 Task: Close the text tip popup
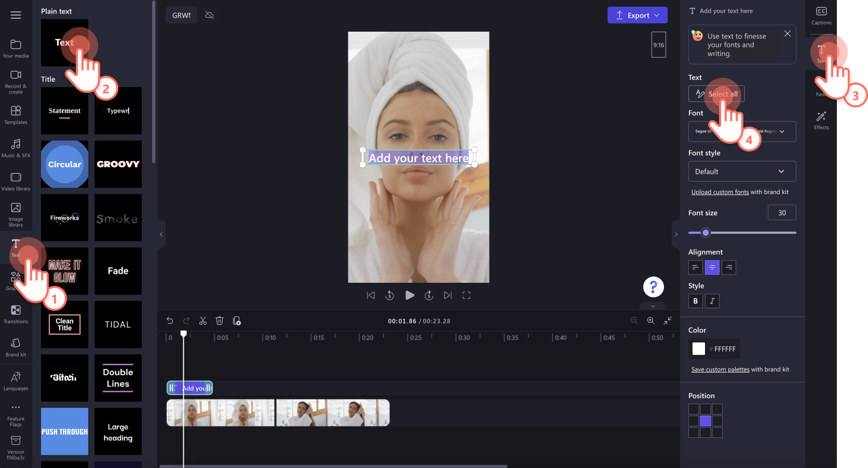pos(788,33)
